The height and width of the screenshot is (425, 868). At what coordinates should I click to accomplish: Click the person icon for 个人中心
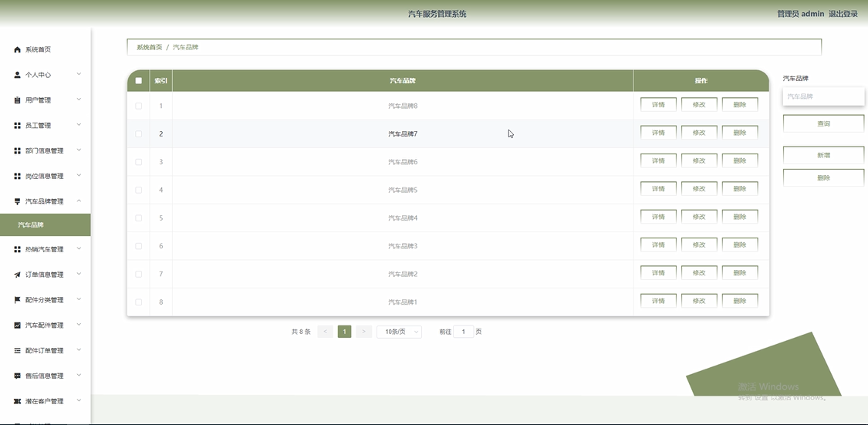(x=17, y=75)
